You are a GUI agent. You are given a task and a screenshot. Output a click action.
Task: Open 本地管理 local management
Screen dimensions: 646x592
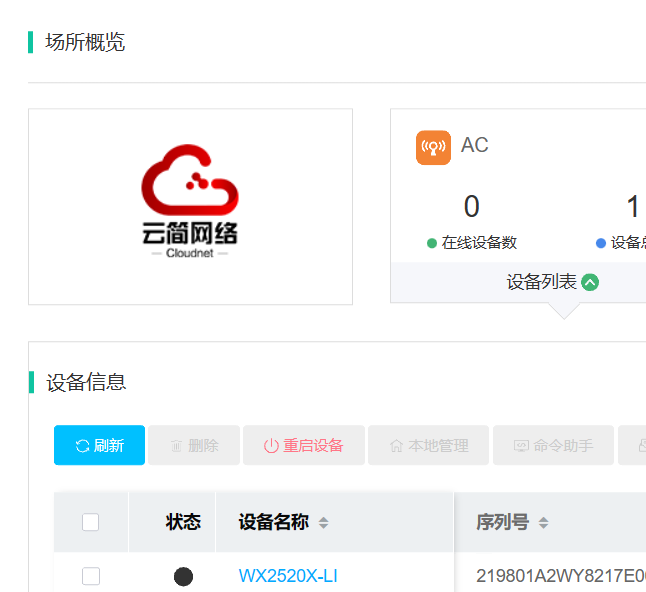click(x=428, y=445)
